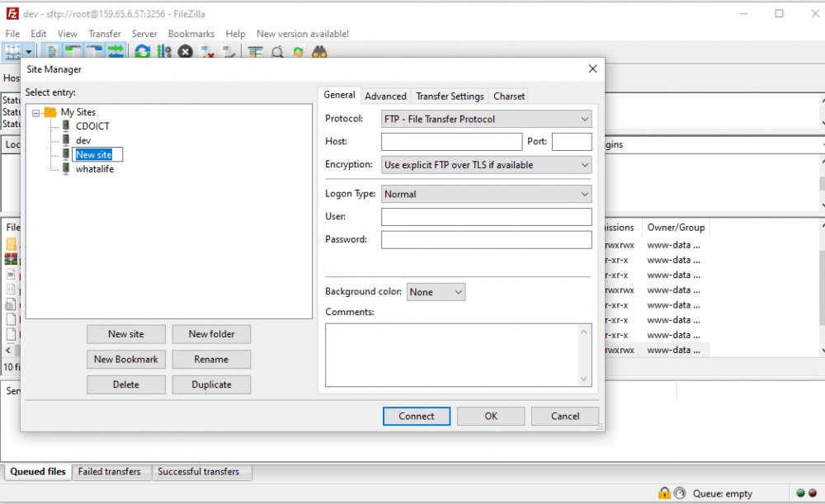Screen dimensions: 825x504
Task: Open the Site Manager toolbar icon
Action: tap(12, 52)
